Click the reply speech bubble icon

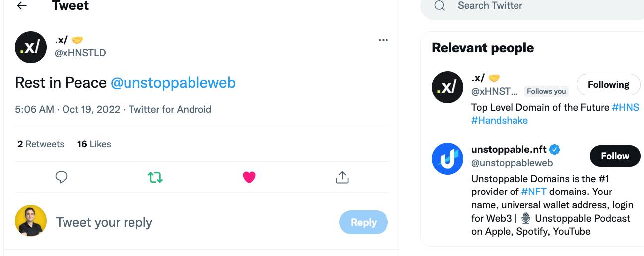tap(62, 177)
